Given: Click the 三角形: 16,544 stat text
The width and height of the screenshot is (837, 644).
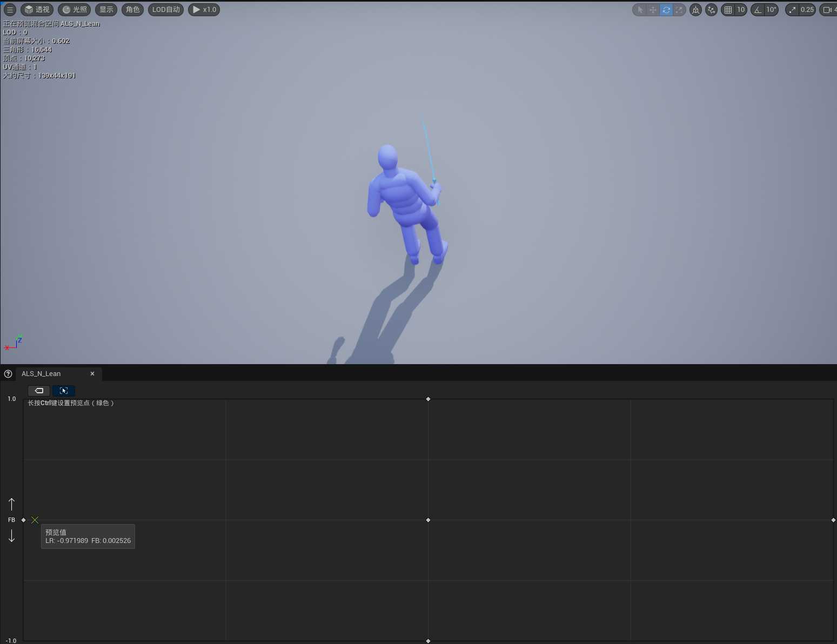Looking at the screenshot, I should coord(27,50).
